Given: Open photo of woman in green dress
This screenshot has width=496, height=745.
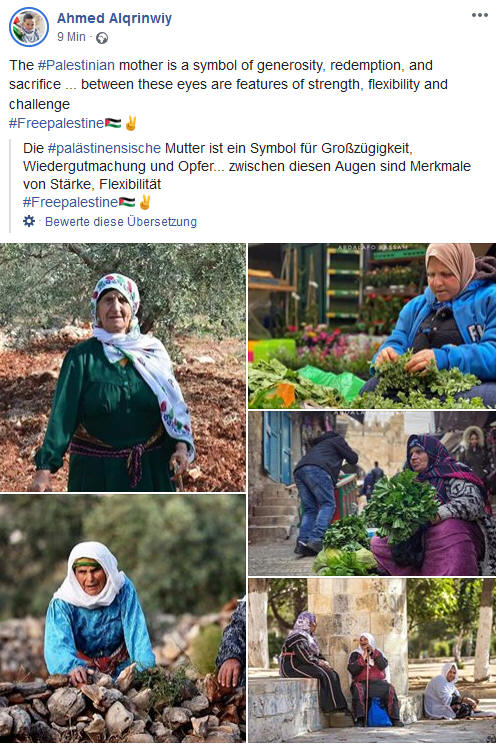Looking at the screenshot, I should [123, 367].
